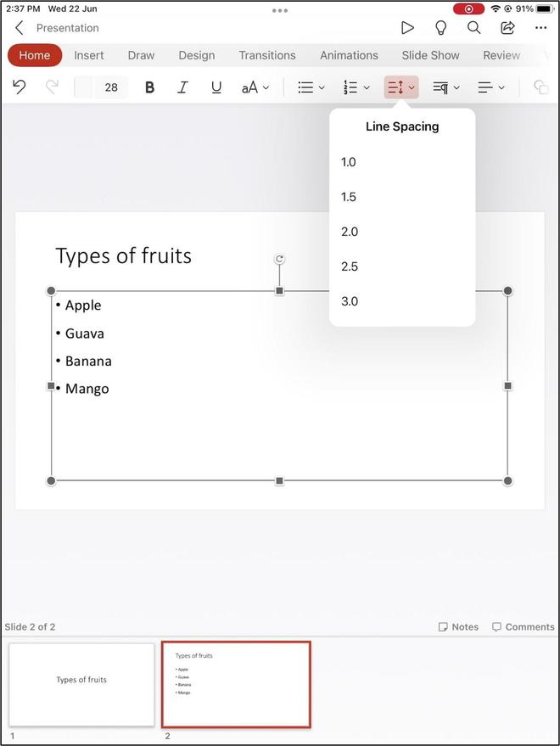The height and width of the screenshot is (746, 560).
Task: Select slide 1 thumbnail
Action: [x=81, y=684]
